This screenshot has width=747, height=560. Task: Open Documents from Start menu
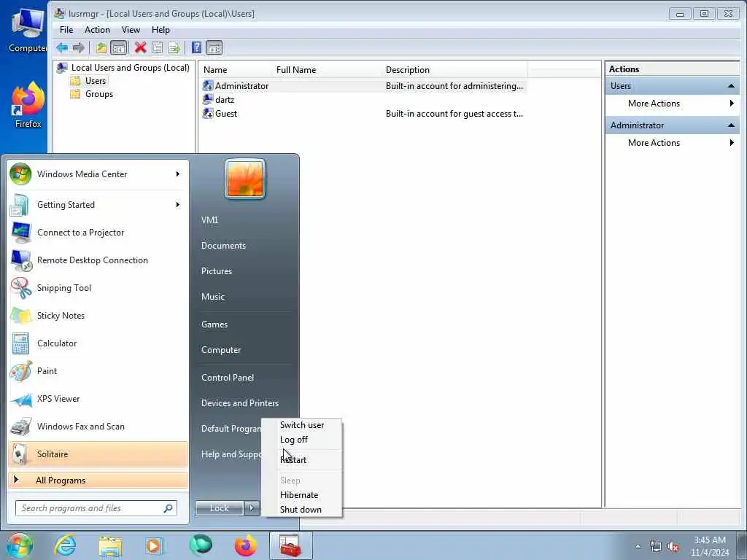223,246
